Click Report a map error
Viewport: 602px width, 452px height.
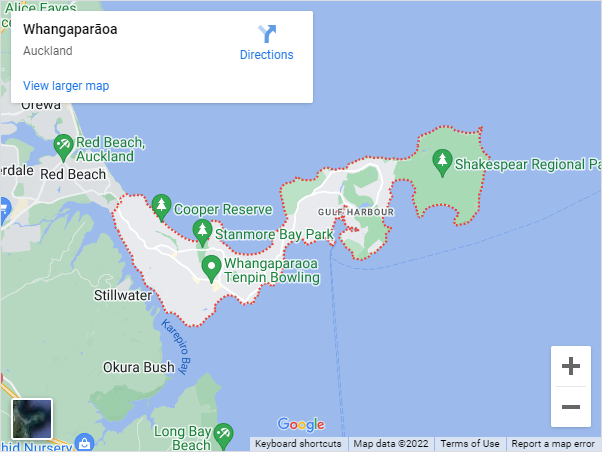[x=553, y=444]
